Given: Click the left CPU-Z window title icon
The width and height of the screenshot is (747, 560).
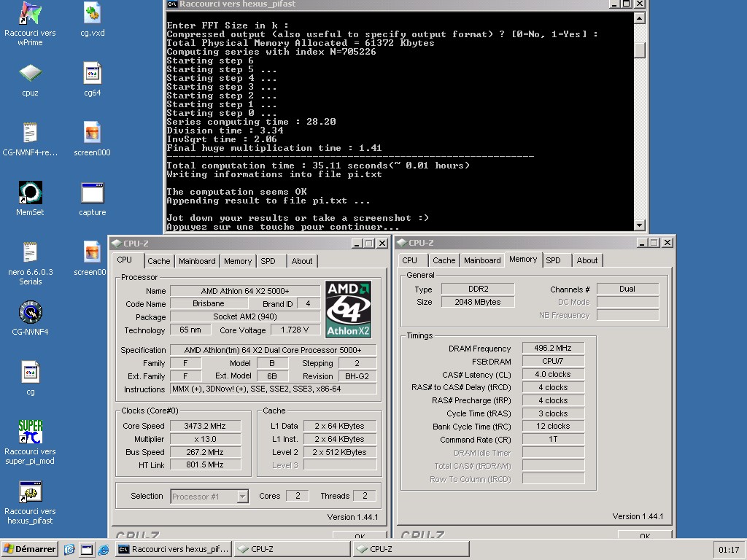Looking at the screenshot, I should tap(116, 244).
